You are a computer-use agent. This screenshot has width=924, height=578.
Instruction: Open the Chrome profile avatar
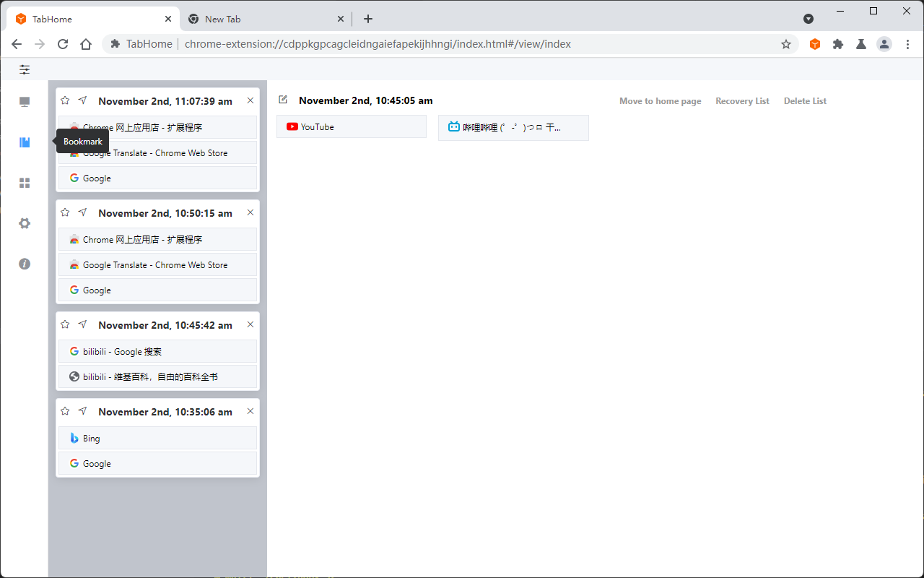click(884, 44)
